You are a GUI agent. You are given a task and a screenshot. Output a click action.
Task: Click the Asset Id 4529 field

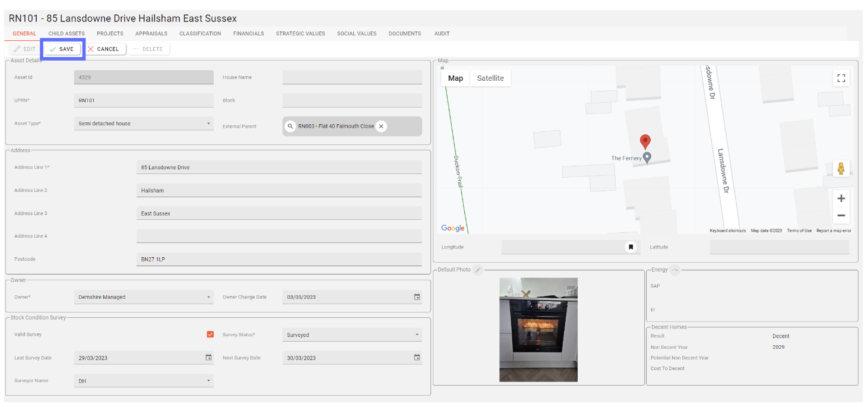[144, 77]
